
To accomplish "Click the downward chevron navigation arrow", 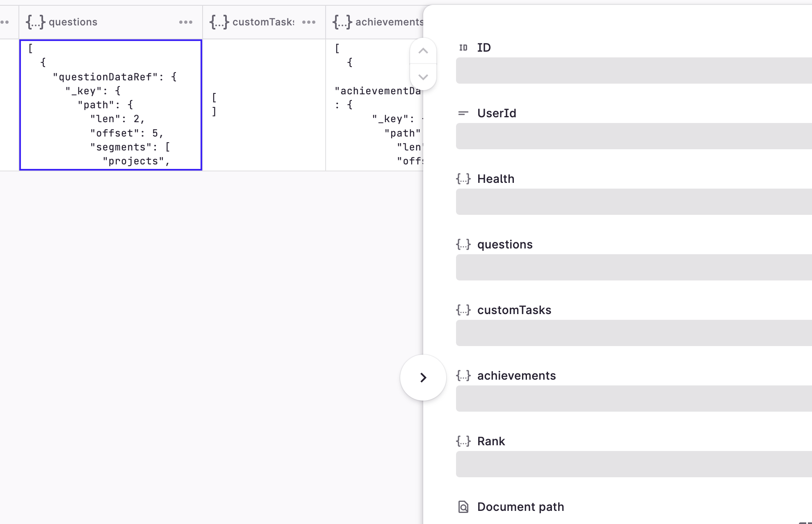I will click(423, 77).
